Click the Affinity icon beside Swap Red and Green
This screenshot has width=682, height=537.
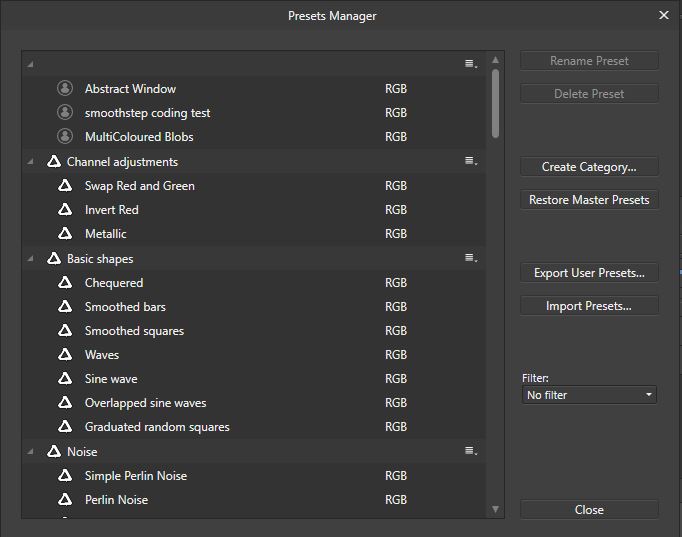click(x=65, y=186)
